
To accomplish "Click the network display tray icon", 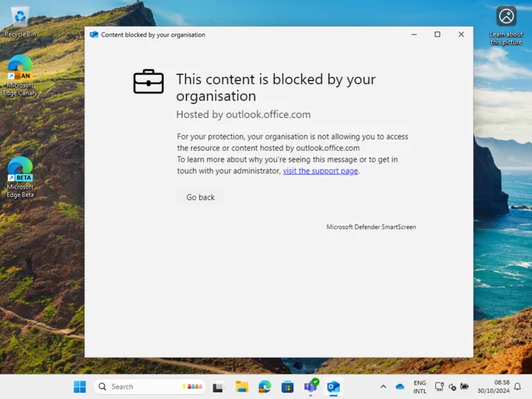I will pos(439,386).
